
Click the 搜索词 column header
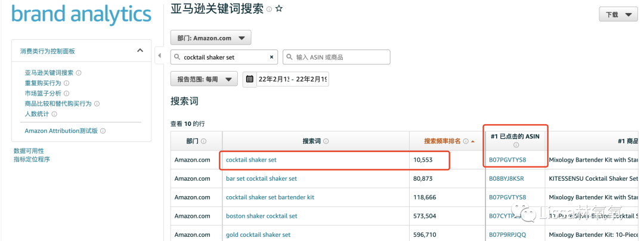(315, 141)
